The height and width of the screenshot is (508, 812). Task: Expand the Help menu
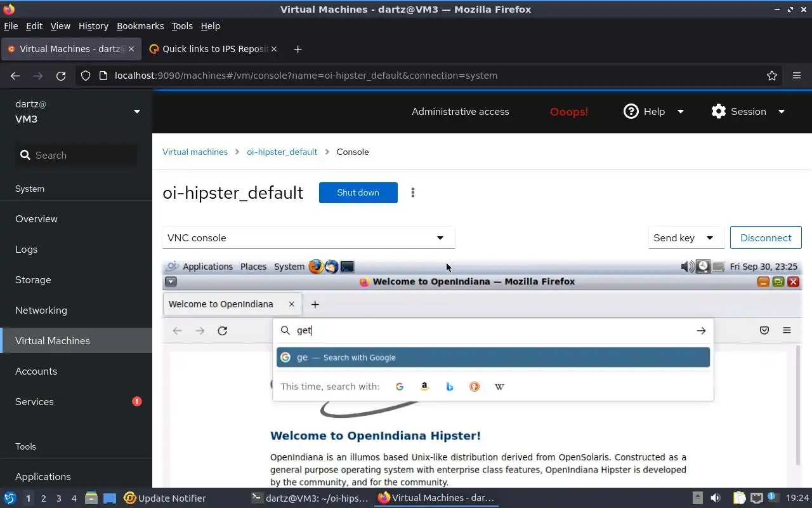[653, 112]
